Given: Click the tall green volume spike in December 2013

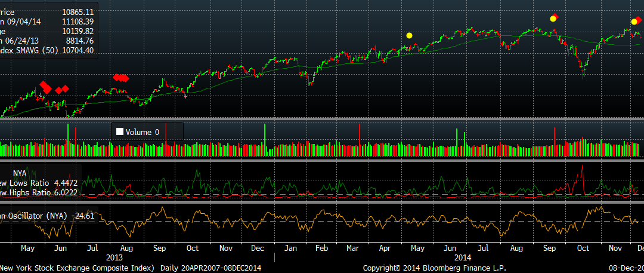Looking at the screenshot, I should pos(265,140).
